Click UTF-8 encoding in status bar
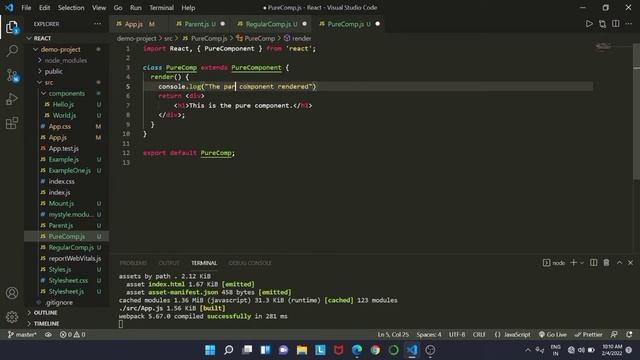640x360 pixels. pyautogui.click(x=457, y=334)
